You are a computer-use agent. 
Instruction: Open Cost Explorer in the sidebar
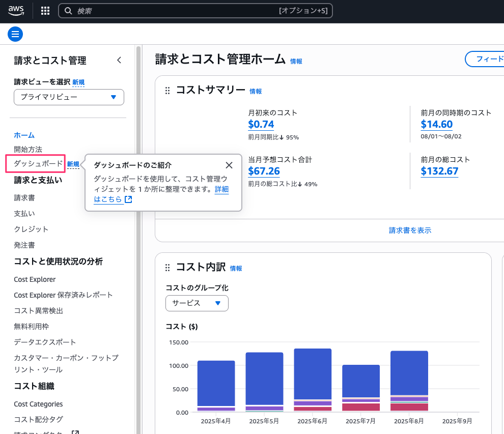click(x=35, y=279)
